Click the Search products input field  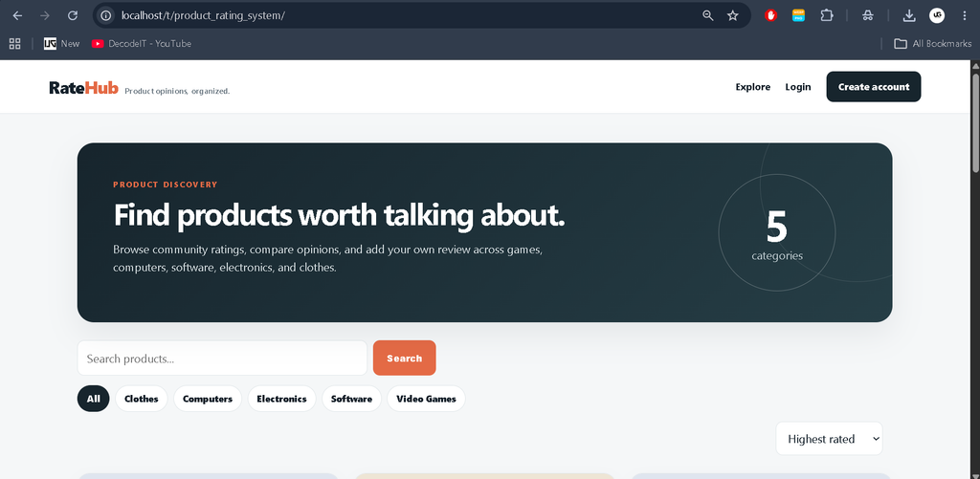pos(222,358)
